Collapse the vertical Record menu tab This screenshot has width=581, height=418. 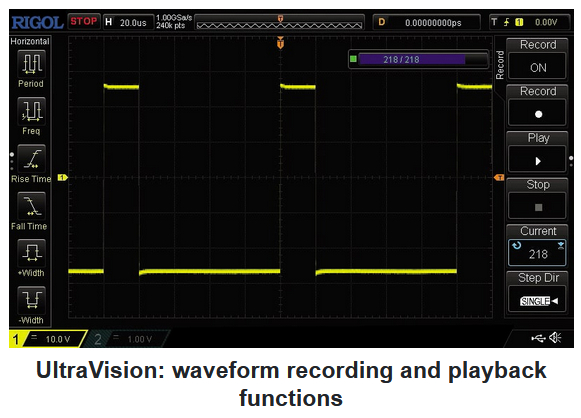pos(500,65)
